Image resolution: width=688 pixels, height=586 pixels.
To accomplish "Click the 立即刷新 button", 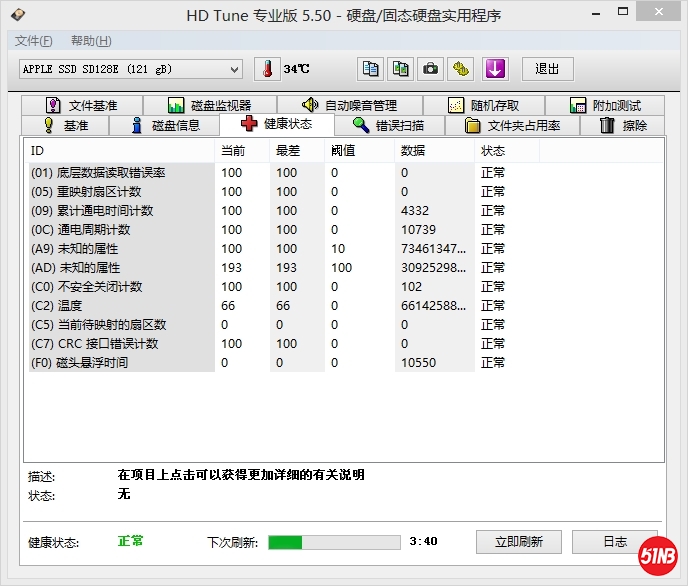I will [x=519, y=542].
